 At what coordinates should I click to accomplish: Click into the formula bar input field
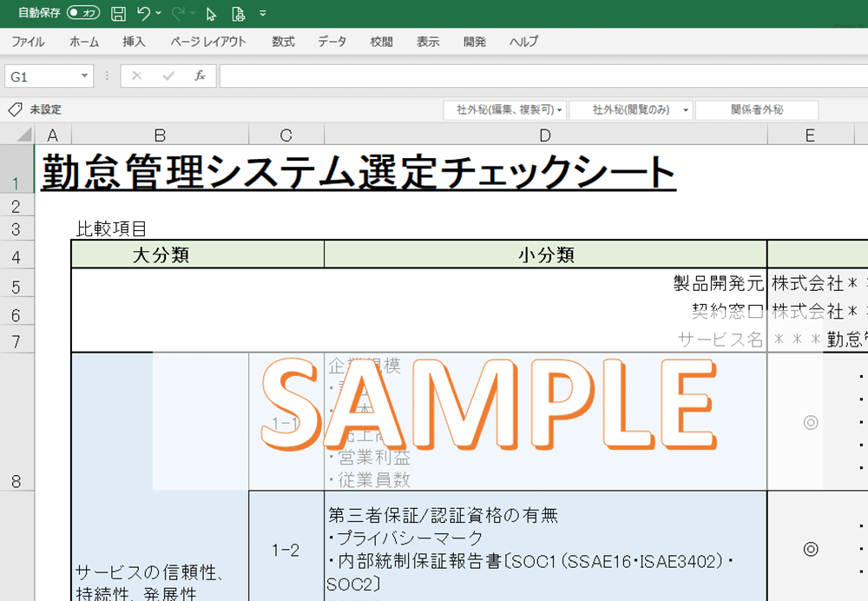538,76
